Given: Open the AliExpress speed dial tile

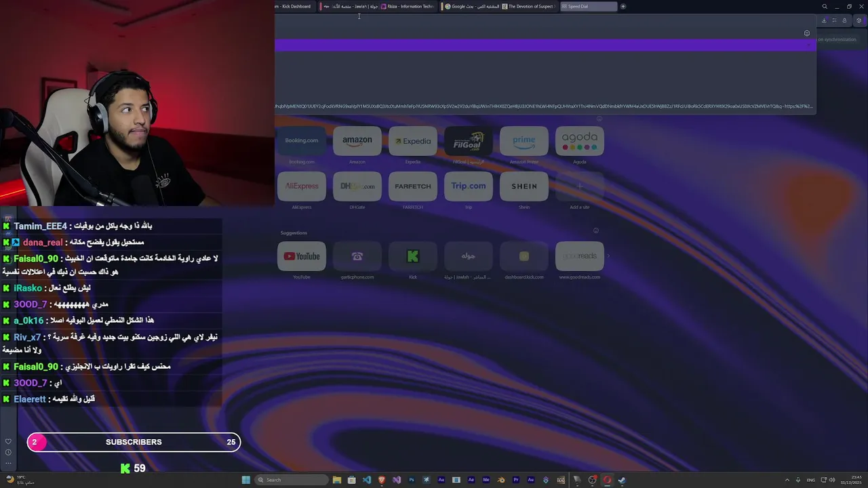Looking at the screenshot, I should pyautogui.click(x=302, y=186).
